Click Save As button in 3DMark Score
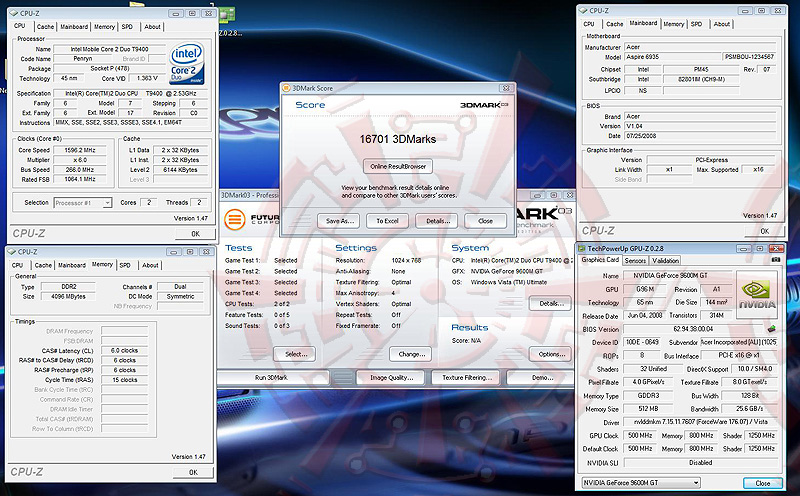This screenshot has height=496, width=800. [x=339, y=221]
